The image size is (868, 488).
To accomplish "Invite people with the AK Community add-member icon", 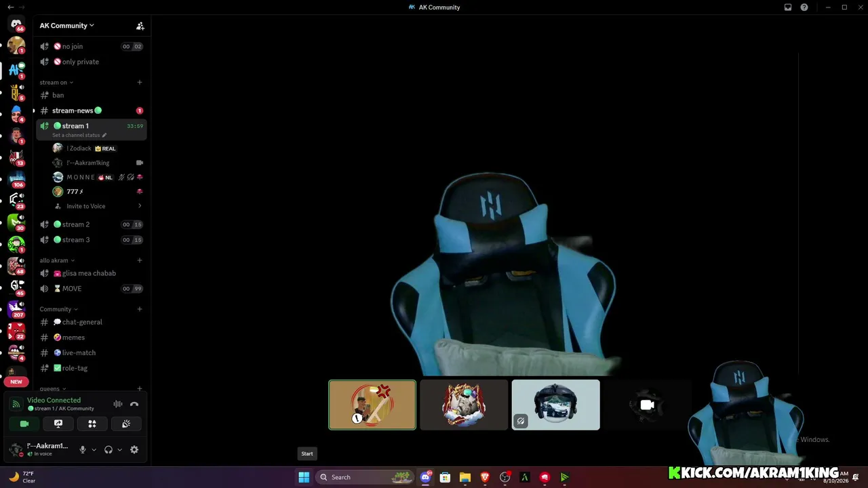I will [x=140, y=26].
